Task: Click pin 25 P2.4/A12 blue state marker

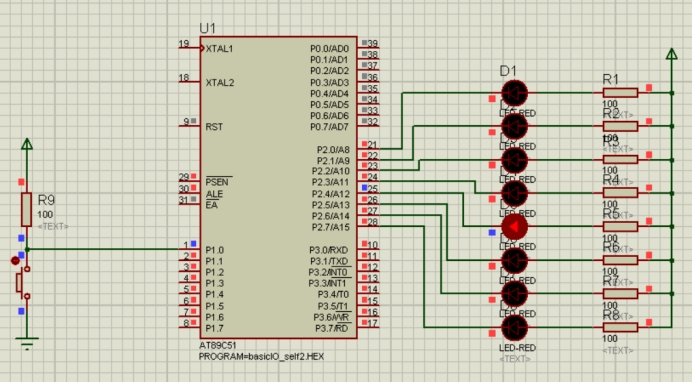Action: pyautogui.click(x=365, y=188)
